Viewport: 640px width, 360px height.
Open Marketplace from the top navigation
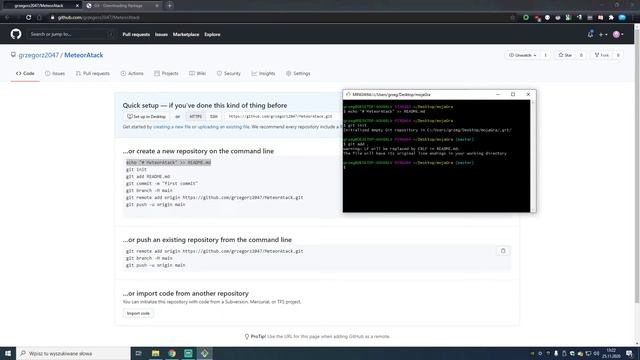pos(186,35)
